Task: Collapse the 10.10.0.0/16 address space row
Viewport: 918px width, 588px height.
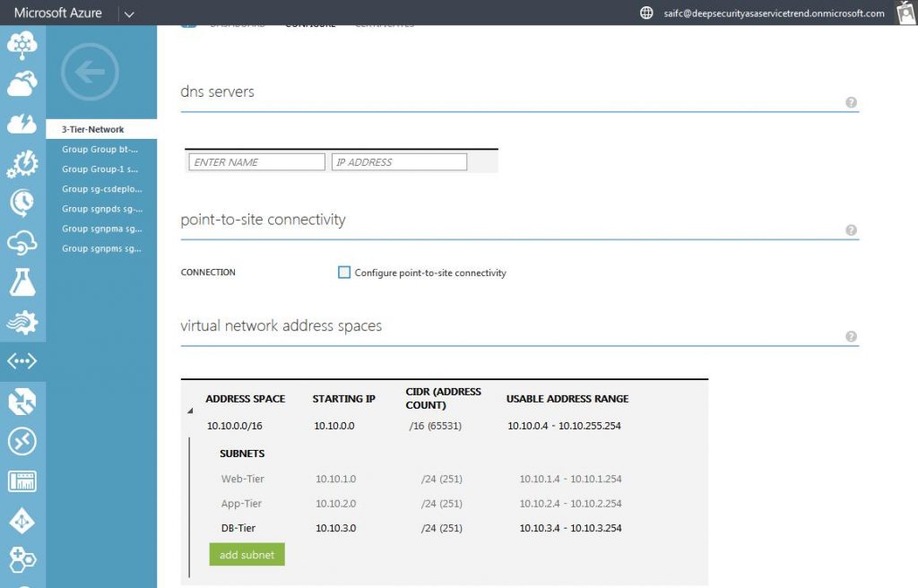Action: (189, 411)
